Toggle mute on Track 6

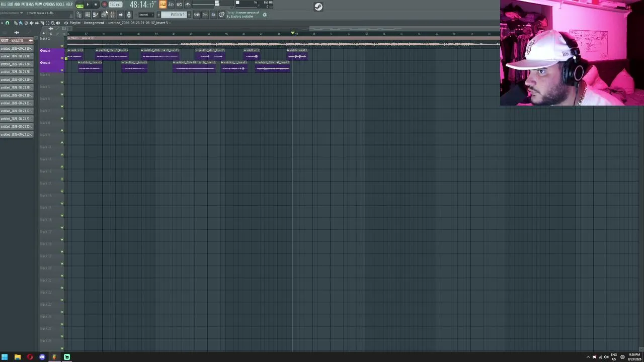(62, 107)
